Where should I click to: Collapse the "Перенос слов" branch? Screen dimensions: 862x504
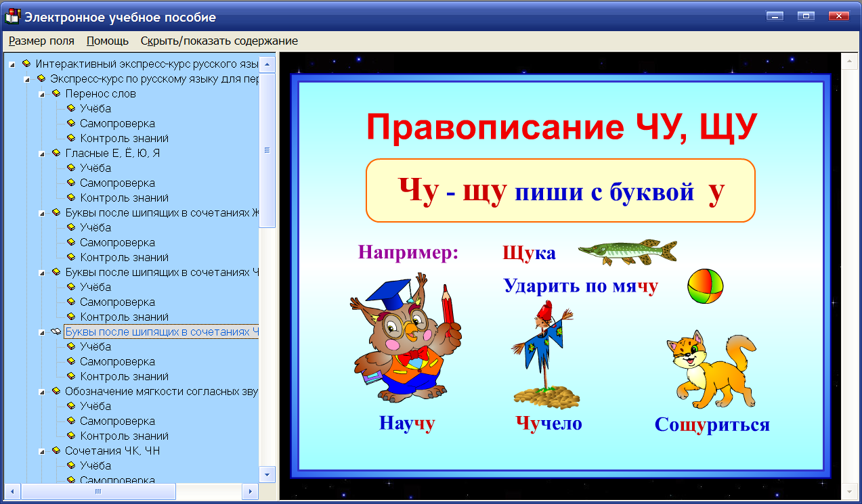(x=43, y=93)
